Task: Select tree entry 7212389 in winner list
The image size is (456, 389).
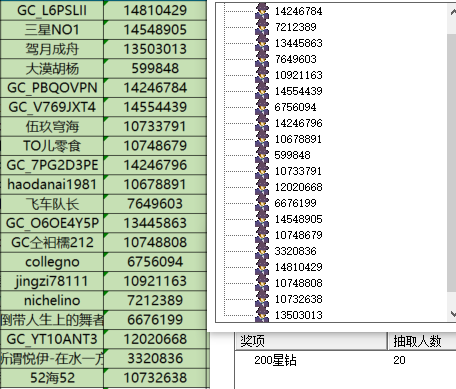Action: pos(295,27)
